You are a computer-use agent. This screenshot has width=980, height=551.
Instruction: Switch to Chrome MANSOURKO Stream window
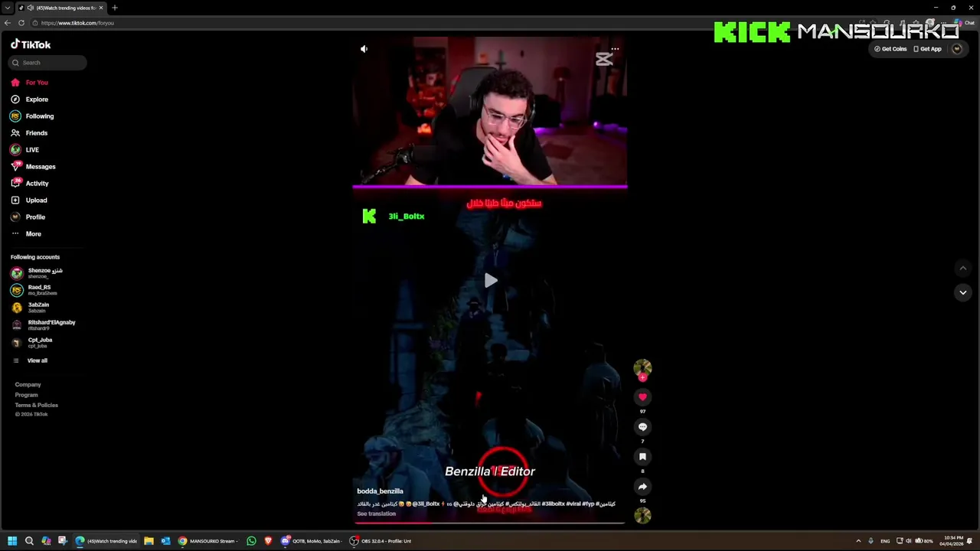209,541
